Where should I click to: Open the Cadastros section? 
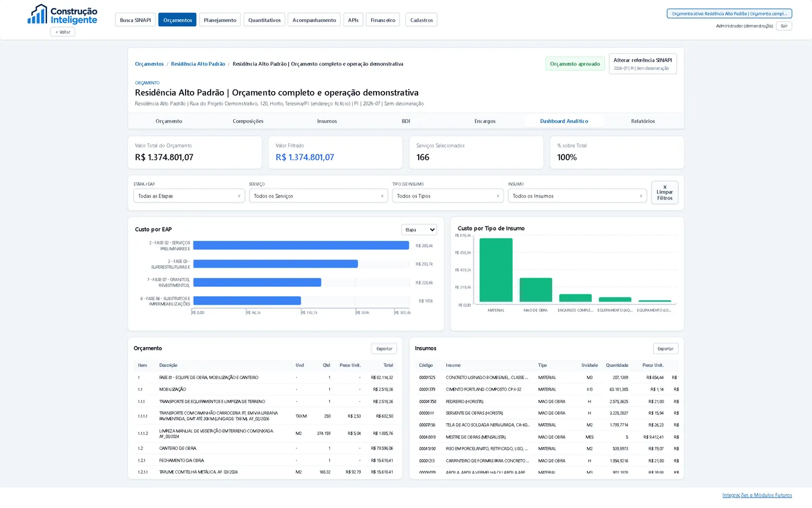click(x=422, y=20)
